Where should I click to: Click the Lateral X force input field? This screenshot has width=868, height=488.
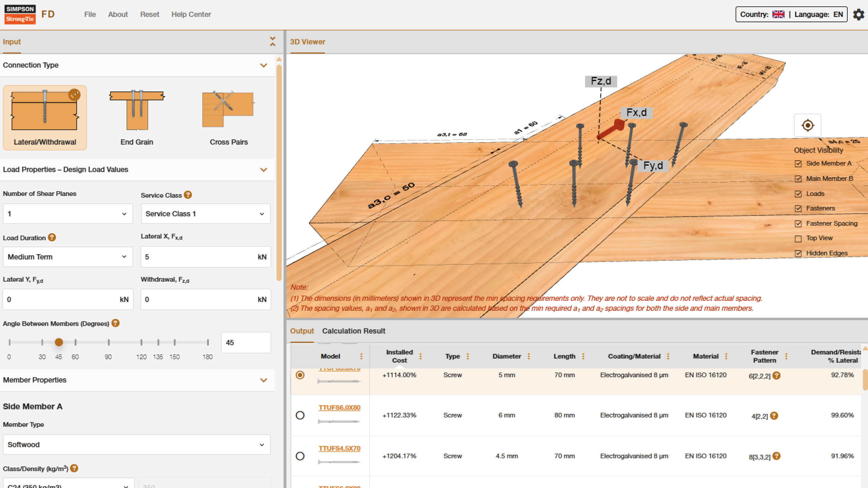tap(205, 257)
